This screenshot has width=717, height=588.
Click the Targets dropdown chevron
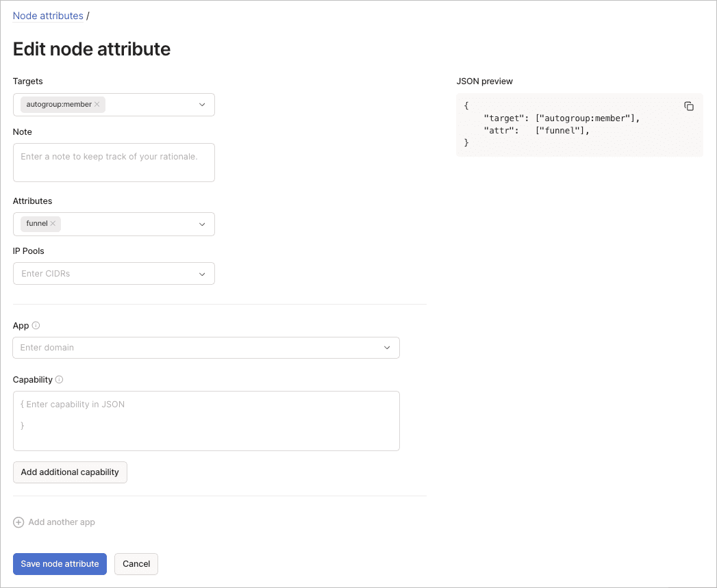point(202,104)
